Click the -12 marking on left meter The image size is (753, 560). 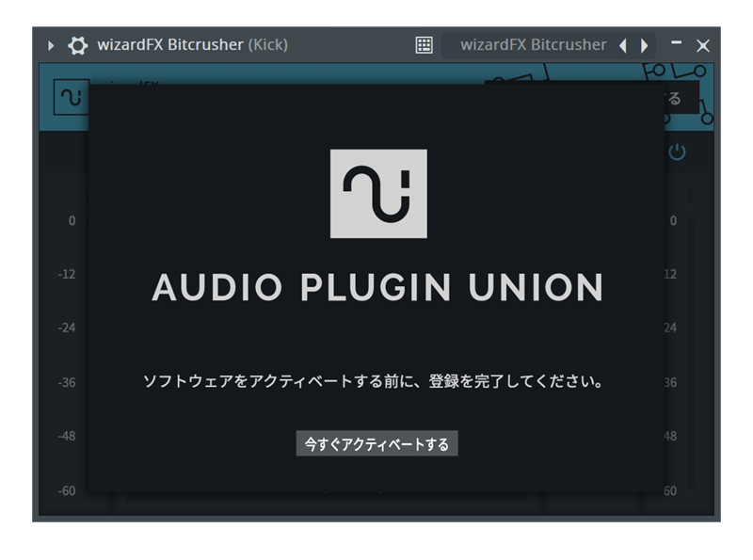click(x=67, y=274)
